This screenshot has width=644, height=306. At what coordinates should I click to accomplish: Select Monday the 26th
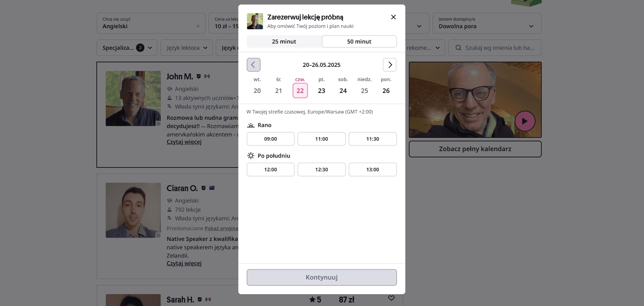pyautogui.click(x=386, y=91)
